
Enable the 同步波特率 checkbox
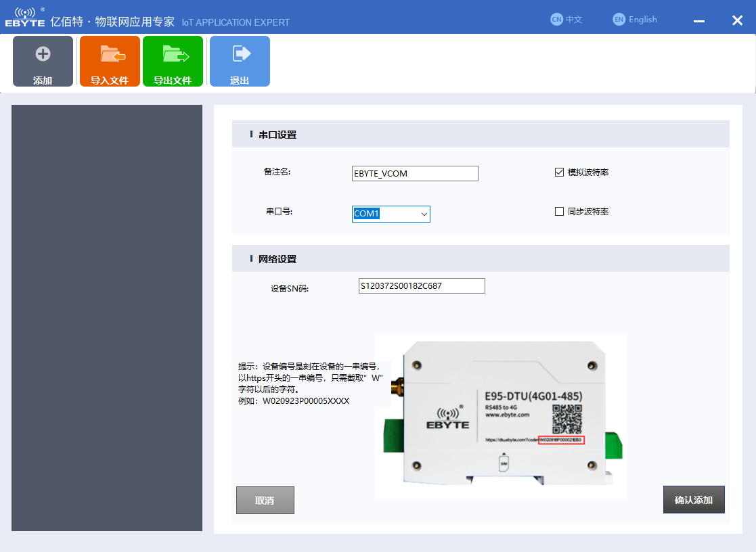[x=559, y=212]
